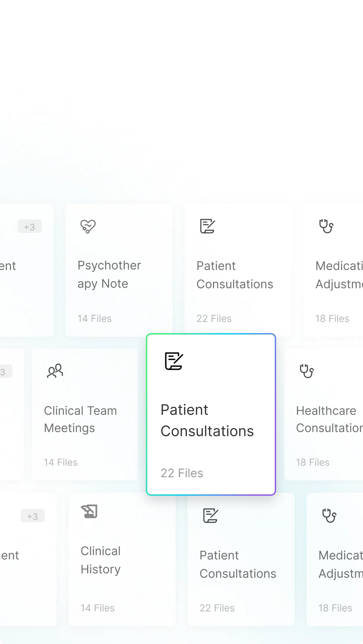The width and height of the screenshot is (363, 644).
Task: Open the Psychotherapy Note folder title
Action: click(109, 274)
